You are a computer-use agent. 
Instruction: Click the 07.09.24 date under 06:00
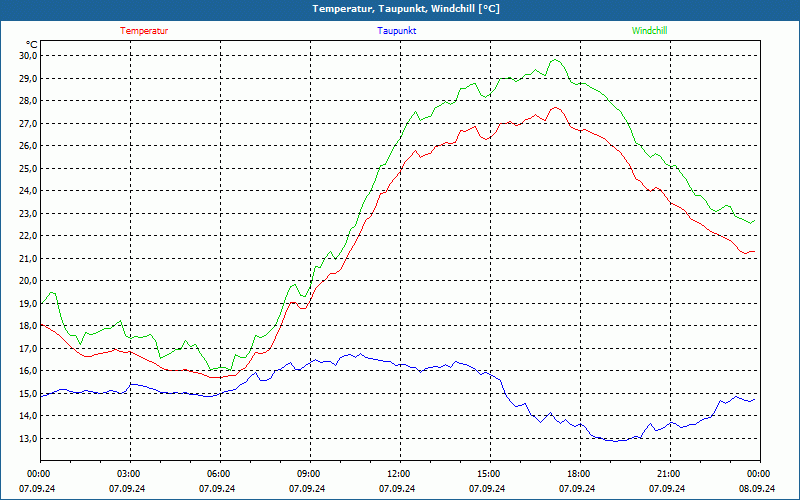point(217,488)
